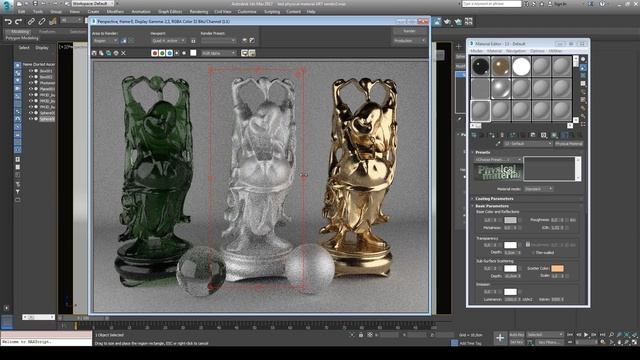Open the Area to Render dropdown
This screenshot has width=640, height=360.
(x=105, y=41)
